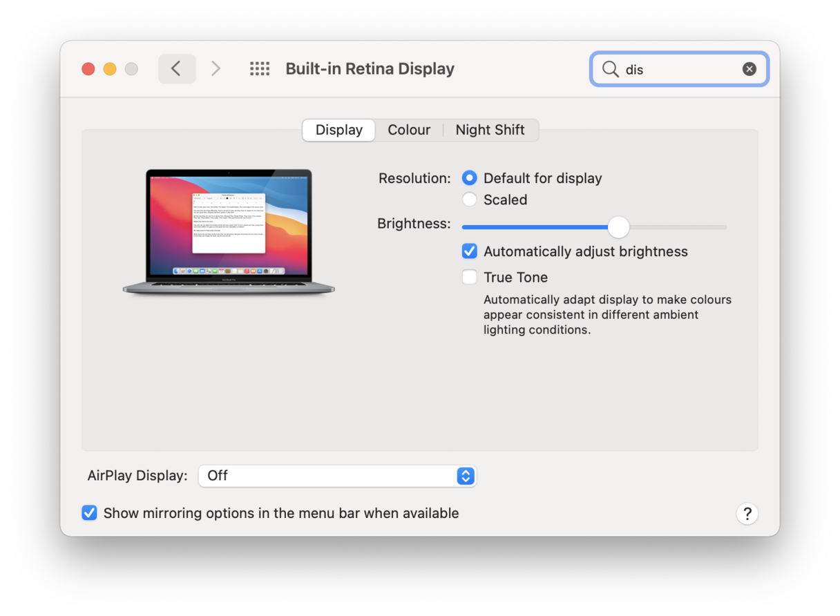Select the Scaled resolution option
The height and width of the screenshot is (616, 840).
[470, 199]
